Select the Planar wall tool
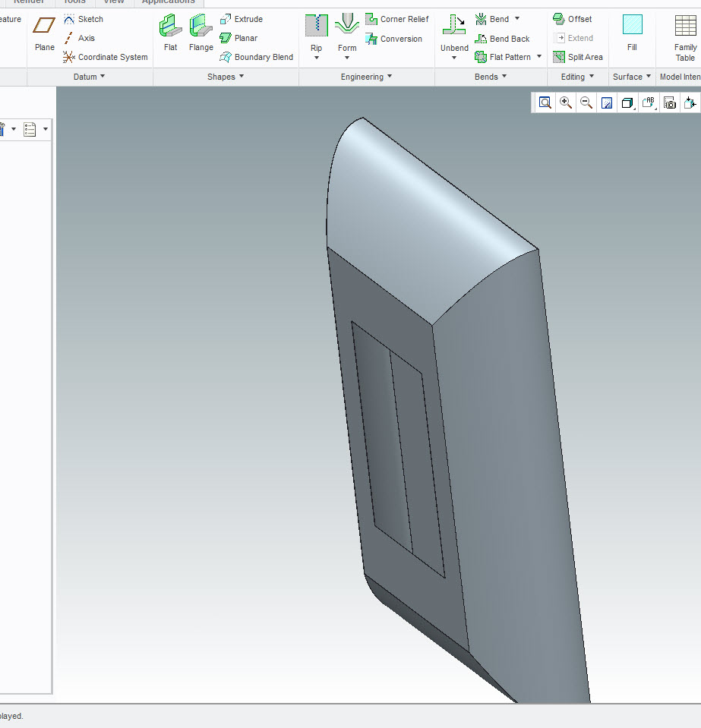This screenshot has width=701, height=728. [238, 38]
